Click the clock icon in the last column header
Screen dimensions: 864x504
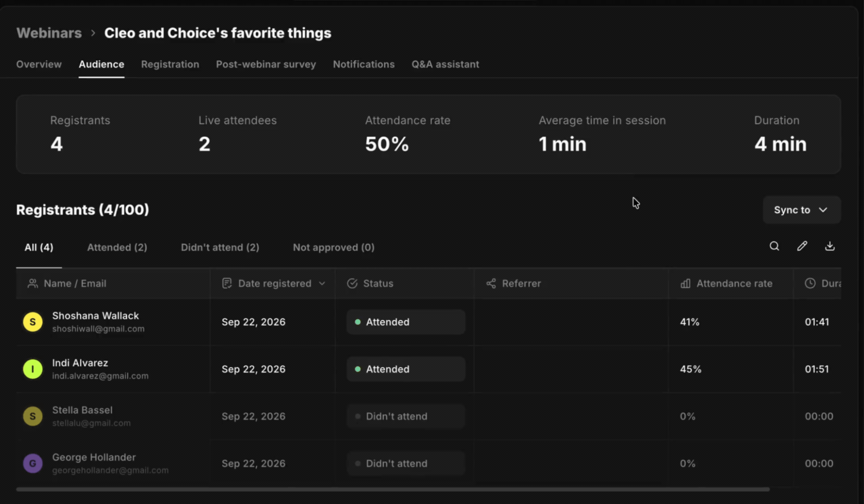(x=810, y=283)
